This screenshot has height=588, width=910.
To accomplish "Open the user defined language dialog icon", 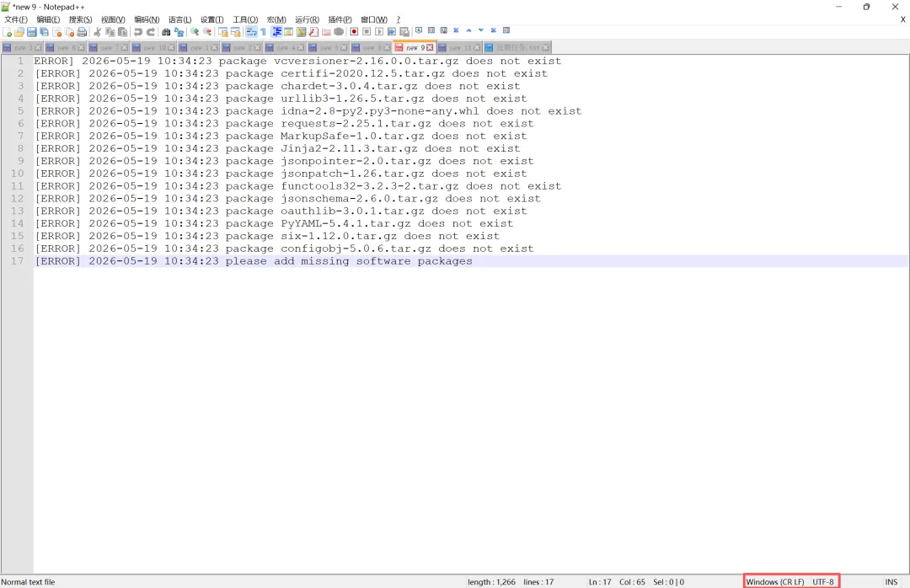I will click(x=288, y=32).
